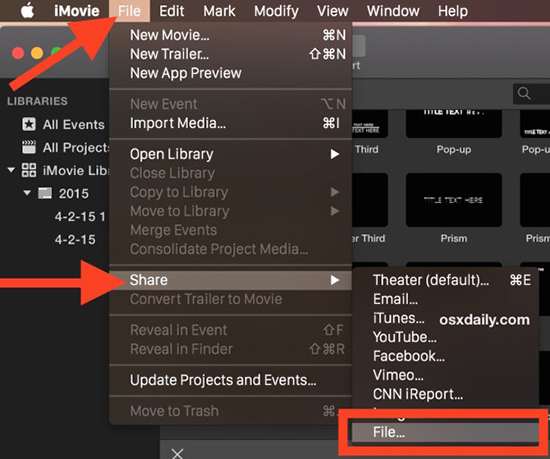This screenshot has width=550, height=459.
Task: Click the red close window button
Action: (18, 53)
